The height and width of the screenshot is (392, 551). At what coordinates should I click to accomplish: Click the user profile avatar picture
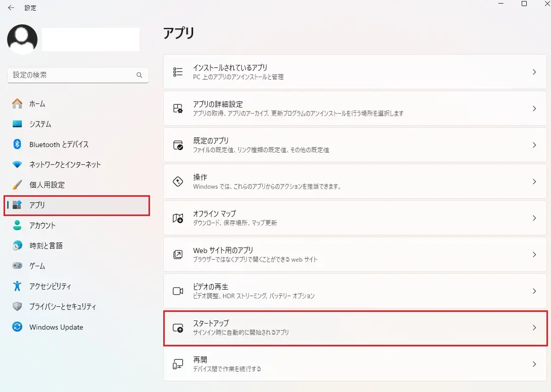tap(22, 40)
